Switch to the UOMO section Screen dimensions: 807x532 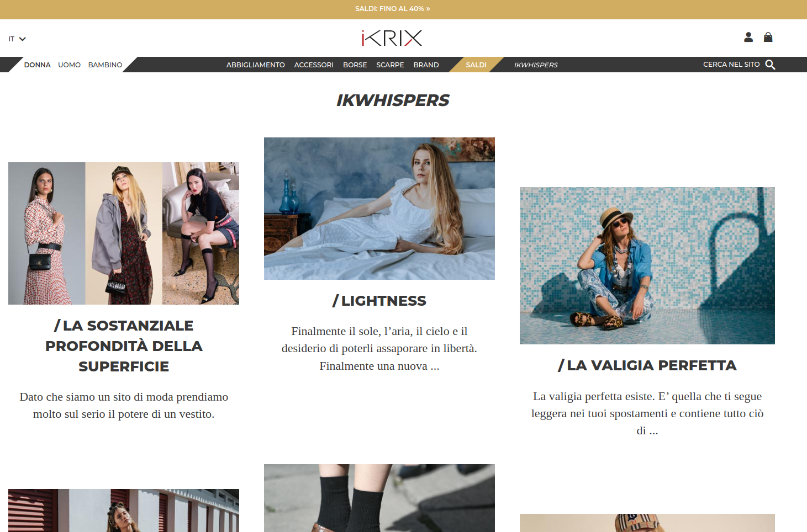tap(69, 65)
